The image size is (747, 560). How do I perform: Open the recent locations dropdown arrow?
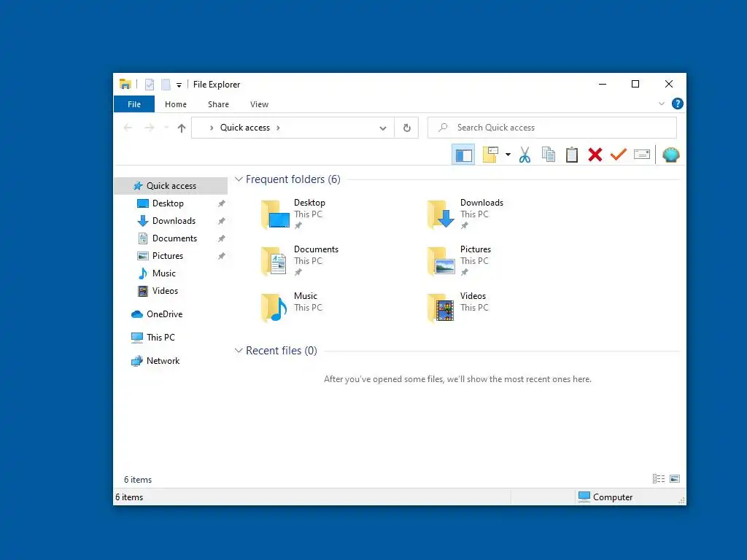tap(166, 128)
